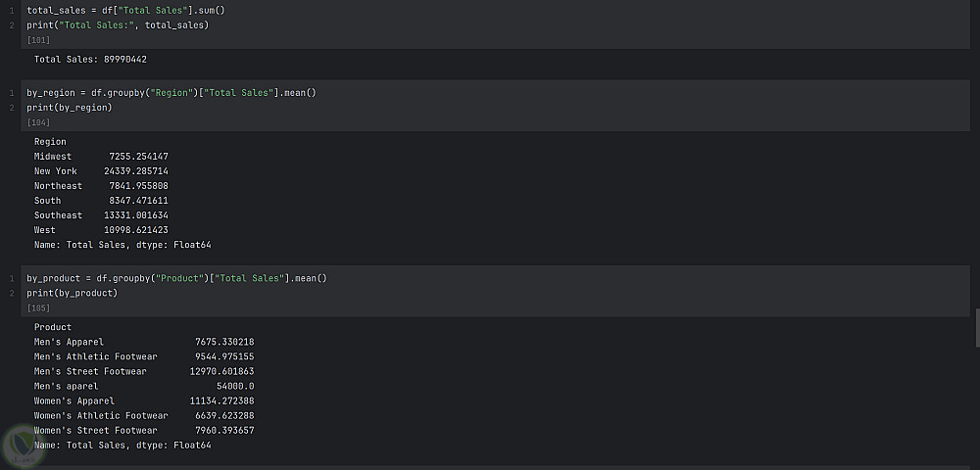Click the Midwest output row
This screenshot has width=980, height=470.
click(101, 157)
